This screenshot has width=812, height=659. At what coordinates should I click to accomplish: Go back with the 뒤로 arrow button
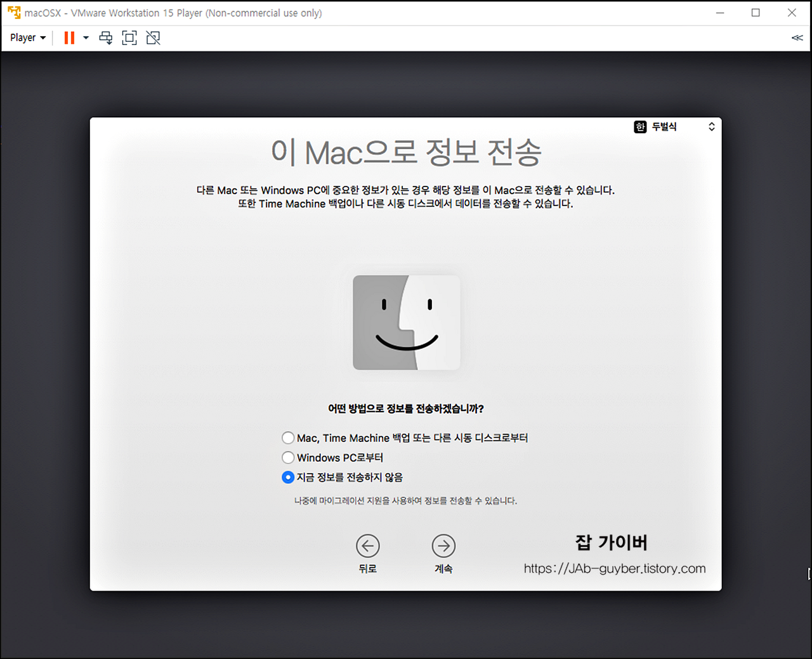pyautogui.click(x=368, y=546)
